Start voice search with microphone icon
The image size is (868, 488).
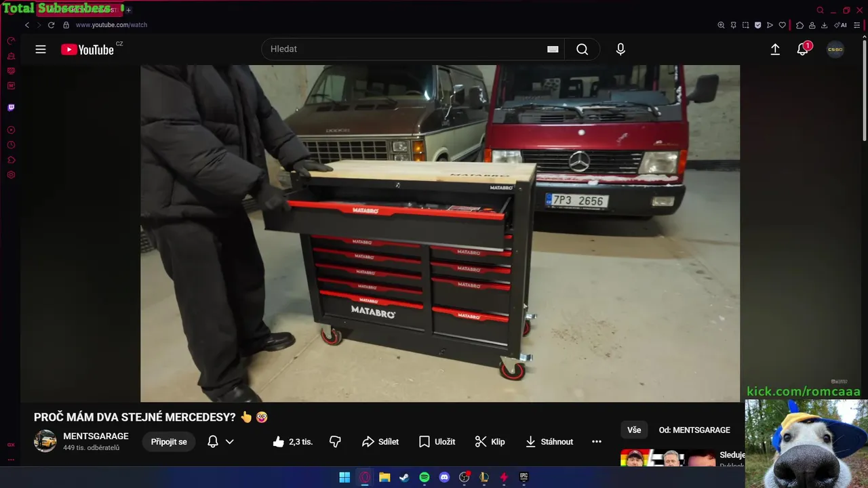620,49
